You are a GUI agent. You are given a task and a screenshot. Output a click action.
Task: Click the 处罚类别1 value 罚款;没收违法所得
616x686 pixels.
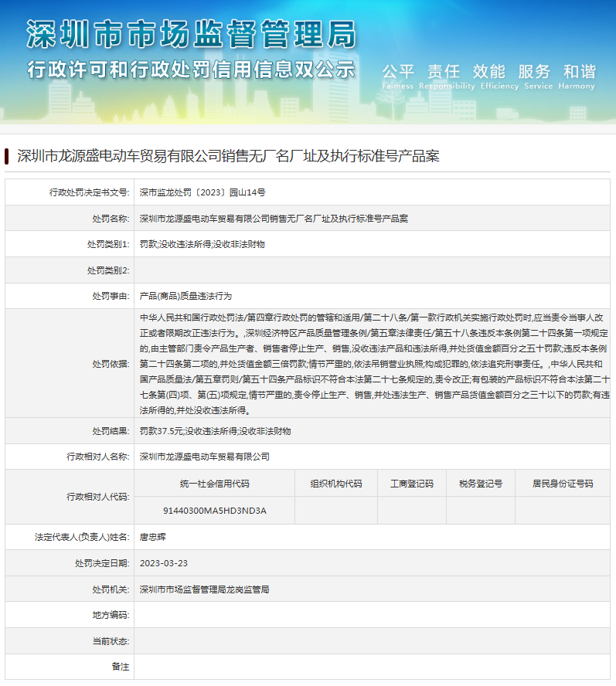(x=202, y=244)
